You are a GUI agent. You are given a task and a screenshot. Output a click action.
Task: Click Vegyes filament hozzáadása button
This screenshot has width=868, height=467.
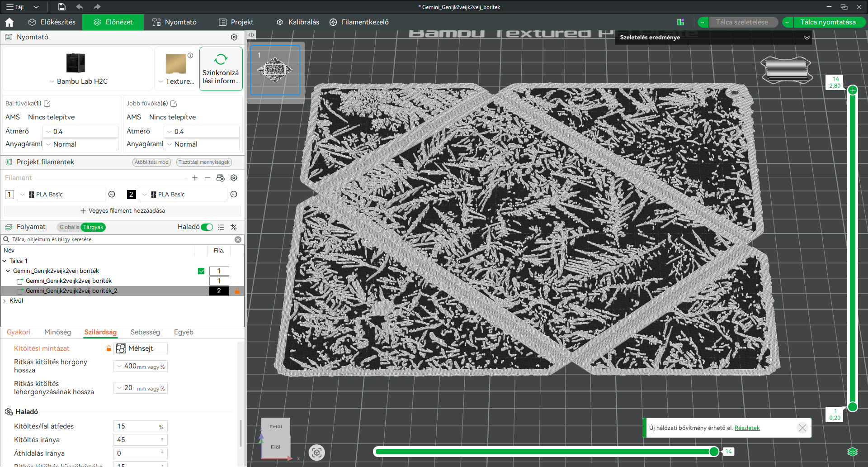point(123,211)
